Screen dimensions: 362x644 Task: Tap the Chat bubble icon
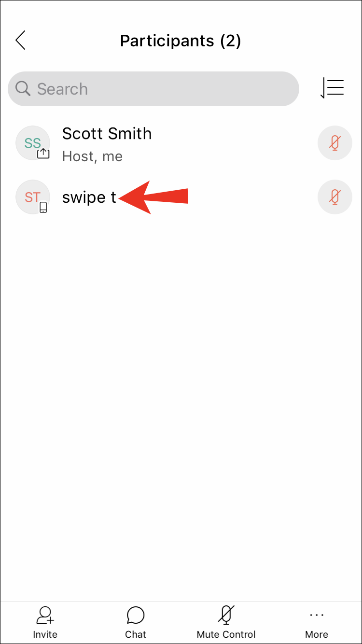[x=136, y=616]
